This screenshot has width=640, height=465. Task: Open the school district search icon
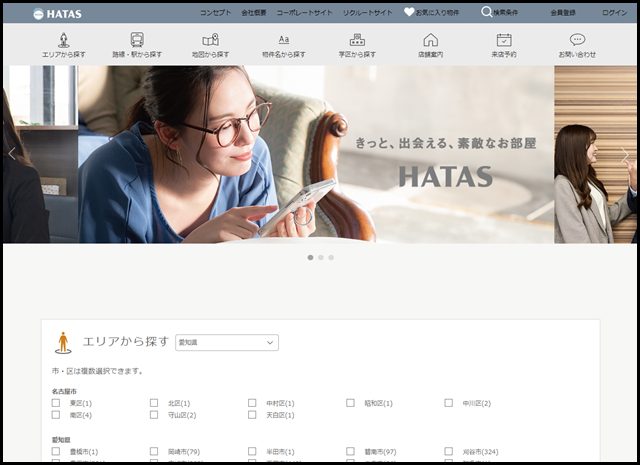[x=357, y=40]
